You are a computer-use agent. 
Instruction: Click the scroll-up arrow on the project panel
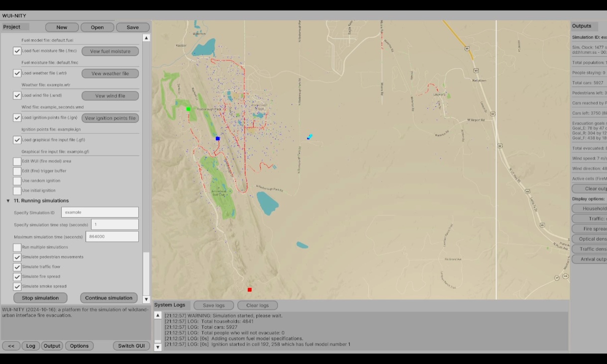146,37
